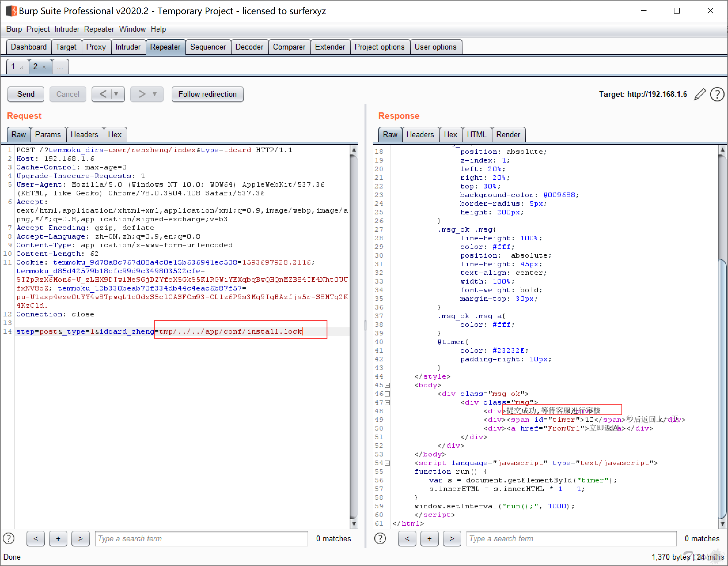This screenshot has width=728, height=566.
Task: Open Project options tab
Action: tap(380, 47)
